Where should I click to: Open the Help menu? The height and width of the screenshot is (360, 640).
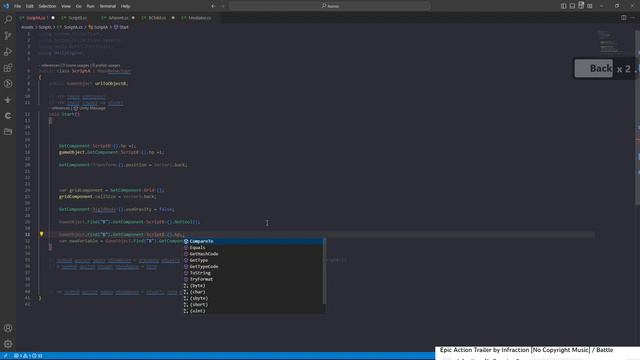pos(126,6)
